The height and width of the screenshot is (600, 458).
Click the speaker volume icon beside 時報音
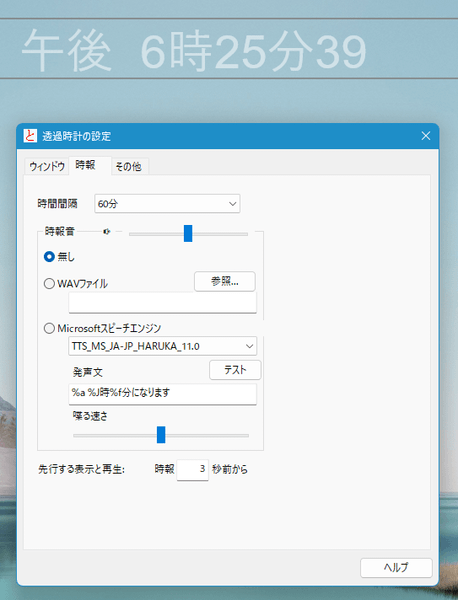click(x=107, y=232)
